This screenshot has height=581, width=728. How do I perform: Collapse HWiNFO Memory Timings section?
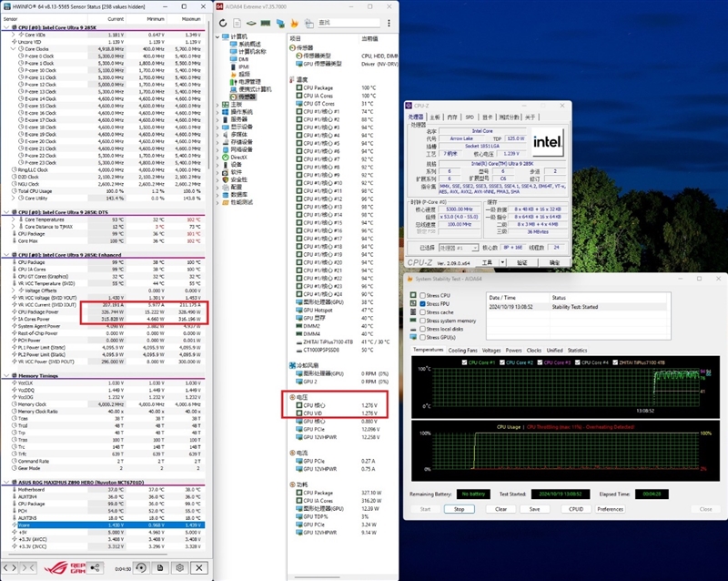coord(6,375)
